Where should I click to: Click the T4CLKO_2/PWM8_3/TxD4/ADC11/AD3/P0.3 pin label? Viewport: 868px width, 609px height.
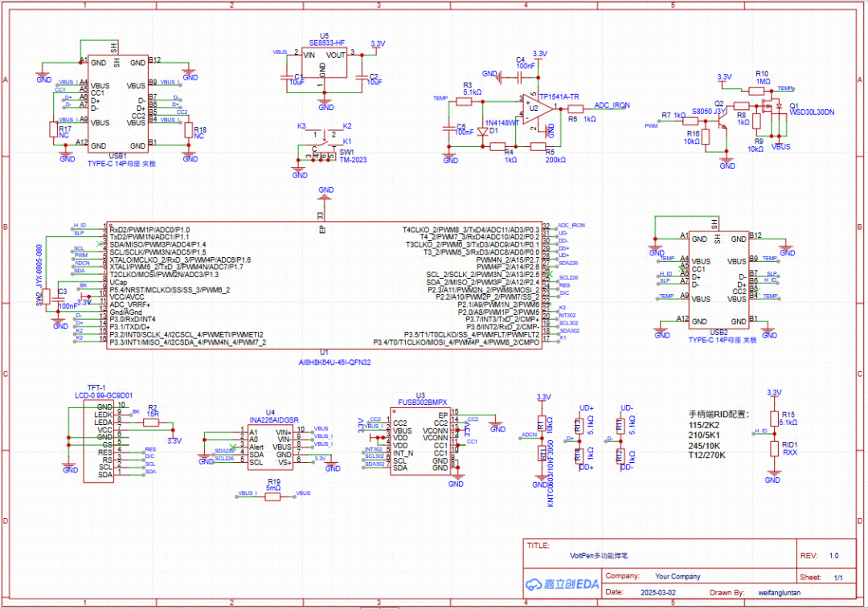470,230
